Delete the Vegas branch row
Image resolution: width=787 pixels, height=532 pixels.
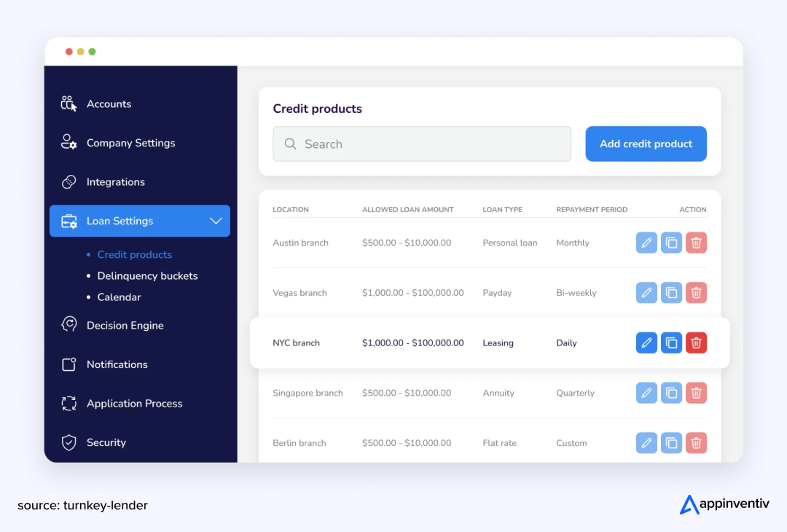[x=696, y=293]
